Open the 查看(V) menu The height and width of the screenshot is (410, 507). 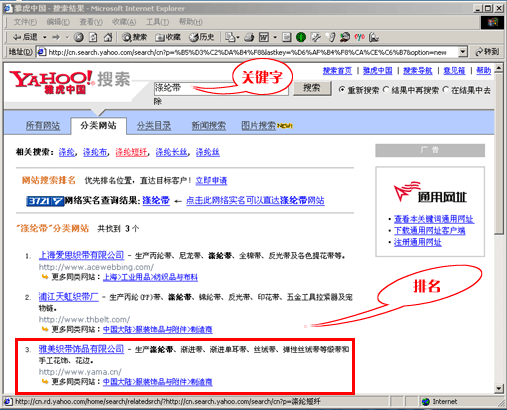(x=91, y=22)
